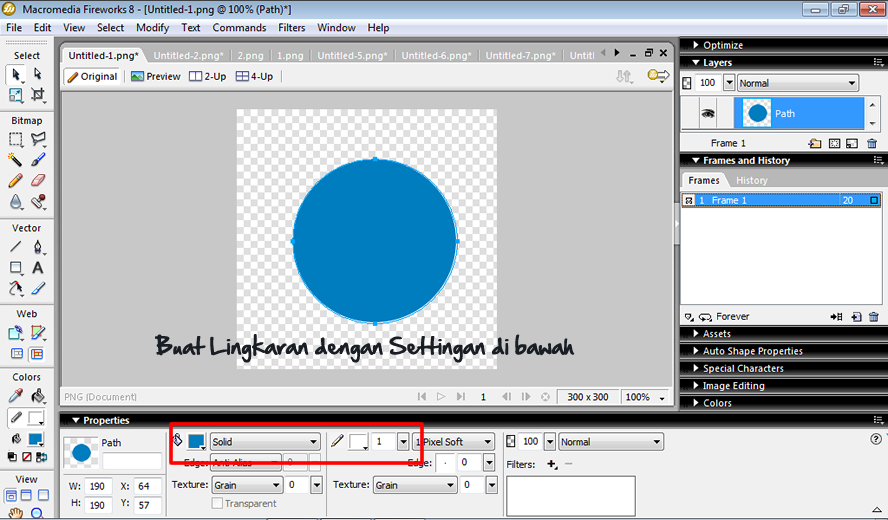Toggle Show Slices and Hotspots

click(37, 354)
